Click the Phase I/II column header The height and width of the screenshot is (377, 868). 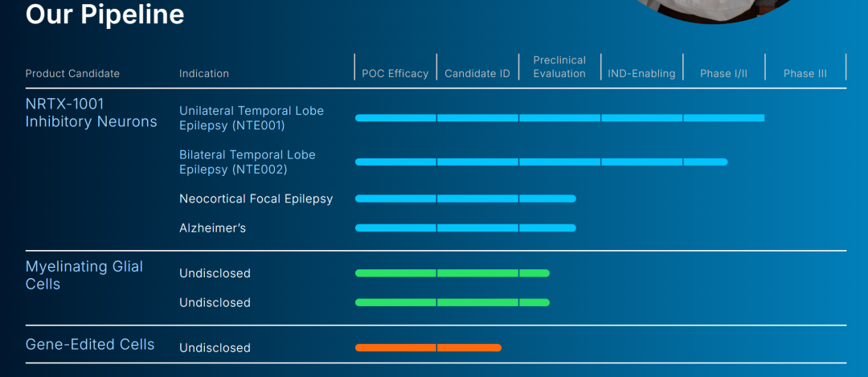tap(723, 73)
